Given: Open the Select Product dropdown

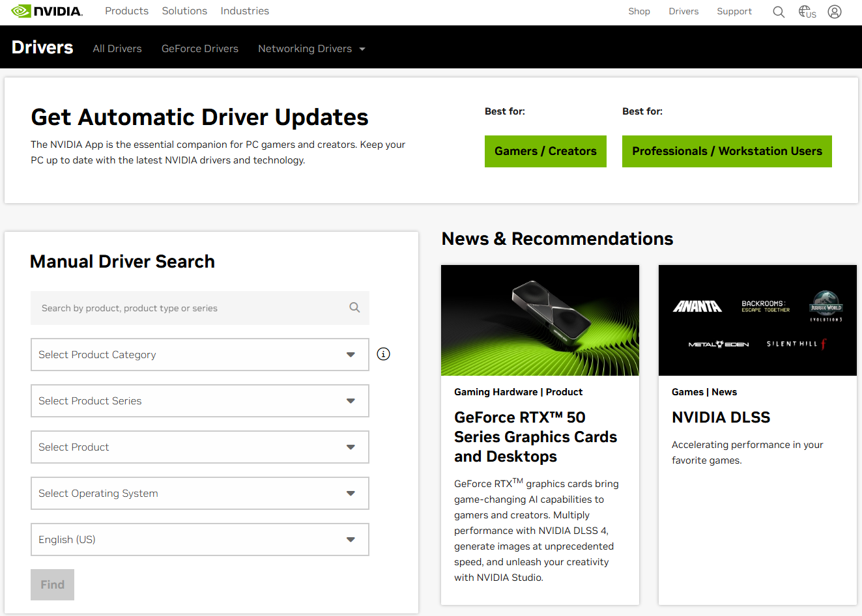Looking at the screenshot, I should (200, 447).
